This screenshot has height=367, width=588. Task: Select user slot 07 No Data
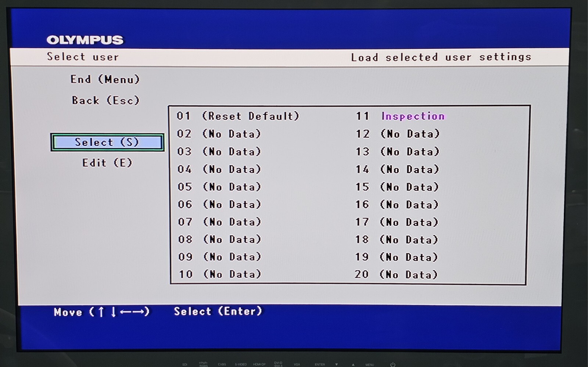pos(219,222)
